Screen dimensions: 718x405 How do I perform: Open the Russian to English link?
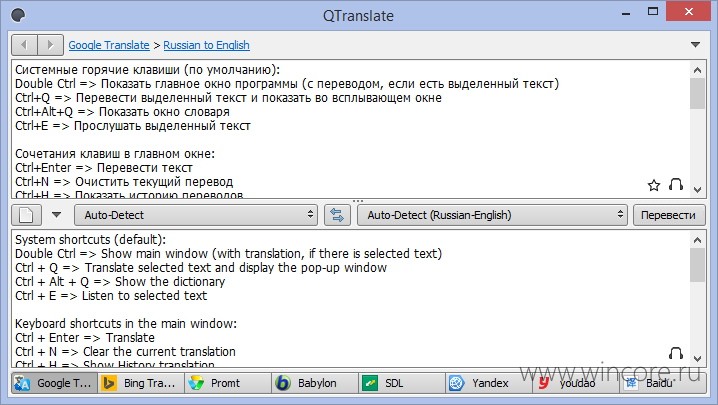click(207, 45)
